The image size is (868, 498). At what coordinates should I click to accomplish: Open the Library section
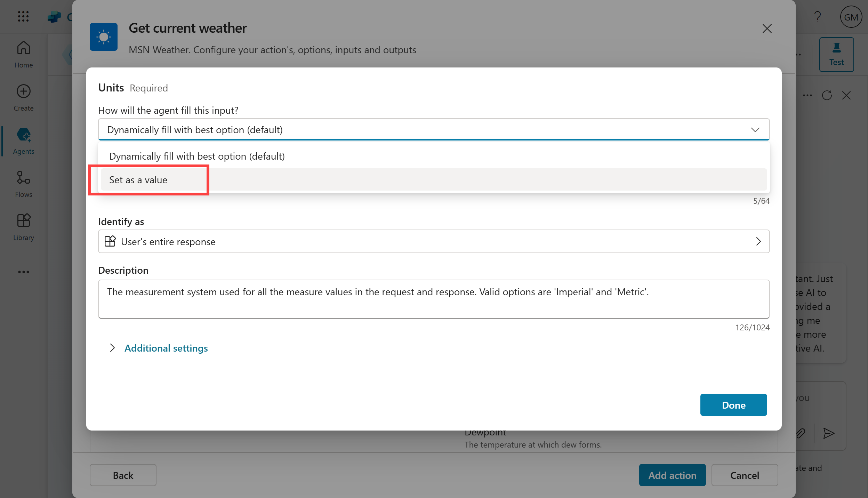(x=23, y=226)
